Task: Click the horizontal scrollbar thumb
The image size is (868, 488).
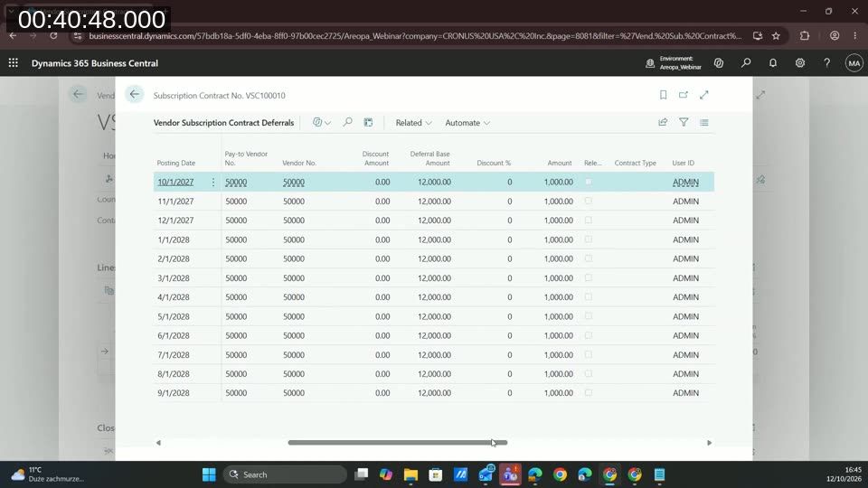Action: 398,443
